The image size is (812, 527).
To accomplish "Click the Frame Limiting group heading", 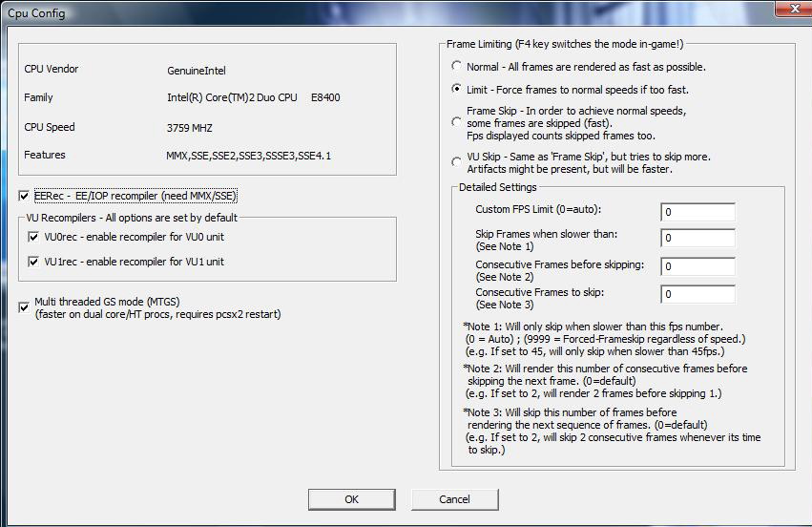I will [565, 44].
